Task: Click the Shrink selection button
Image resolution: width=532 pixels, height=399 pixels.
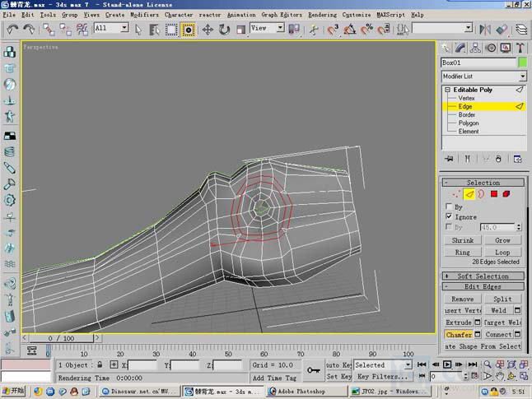Action: coord(463,240)
